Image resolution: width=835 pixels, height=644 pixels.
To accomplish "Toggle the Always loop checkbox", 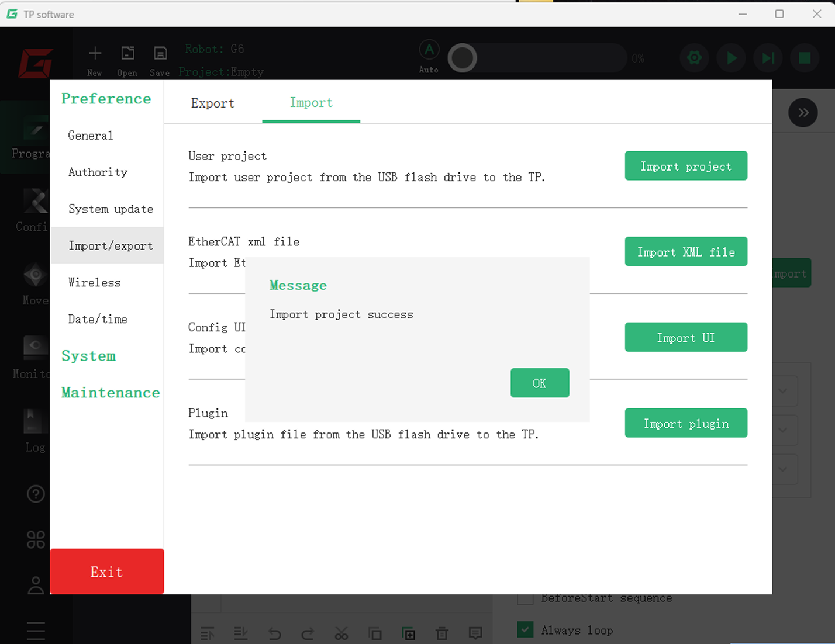I will click(x=525, y=629).
